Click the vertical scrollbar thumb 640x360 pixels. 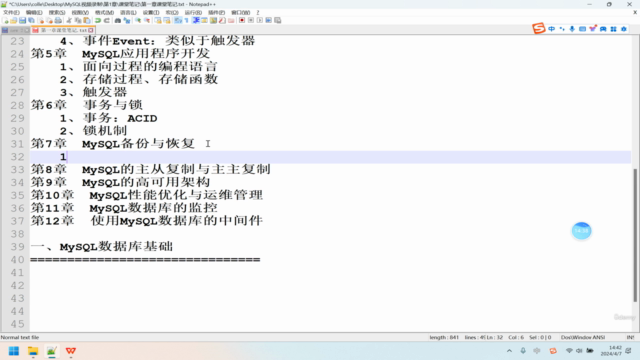(635, 235)
